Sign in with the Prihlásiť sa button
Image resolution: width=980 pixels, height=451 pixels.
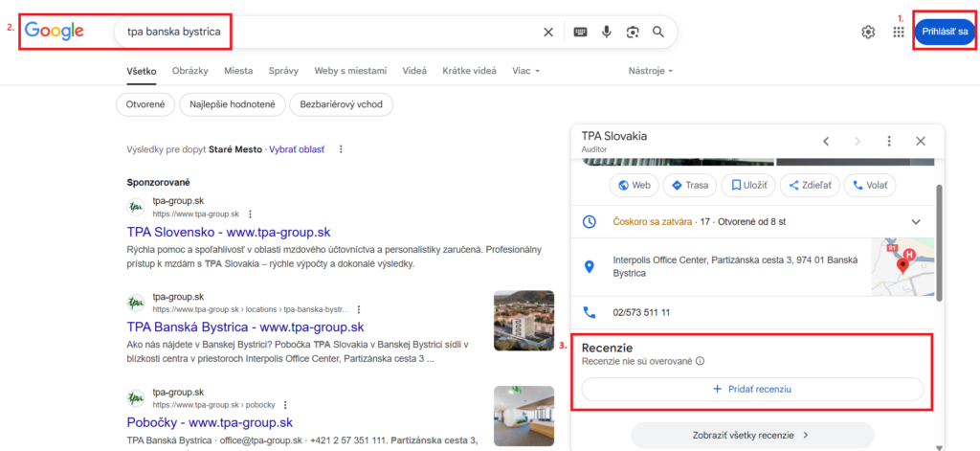945,32
